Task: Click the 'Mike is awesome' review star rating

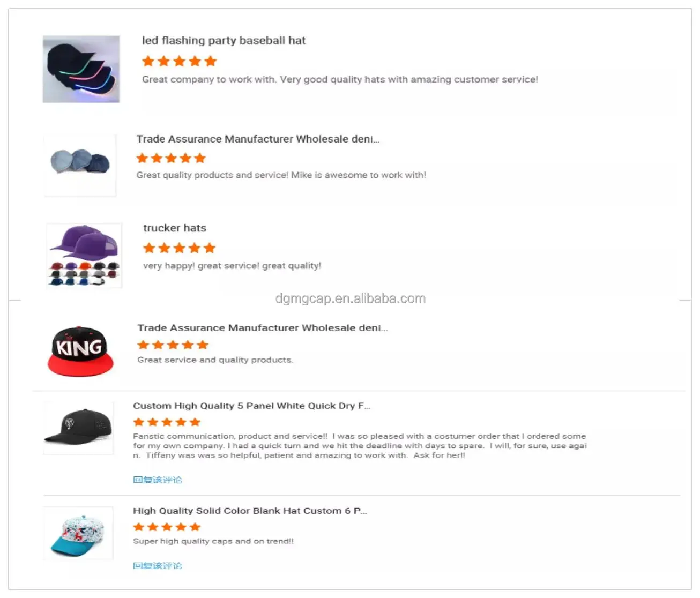Action: [171, 158]
